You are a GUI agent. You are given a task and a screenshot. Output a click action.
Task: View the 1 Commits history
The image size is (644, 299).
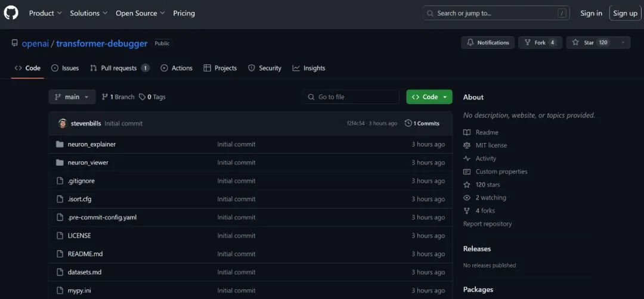point(422,123)
